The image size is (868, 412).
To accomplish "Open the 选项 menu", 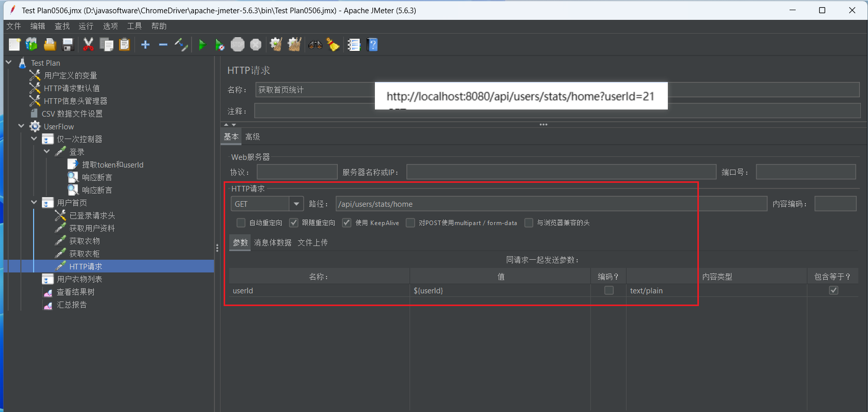I will (111, 26).
